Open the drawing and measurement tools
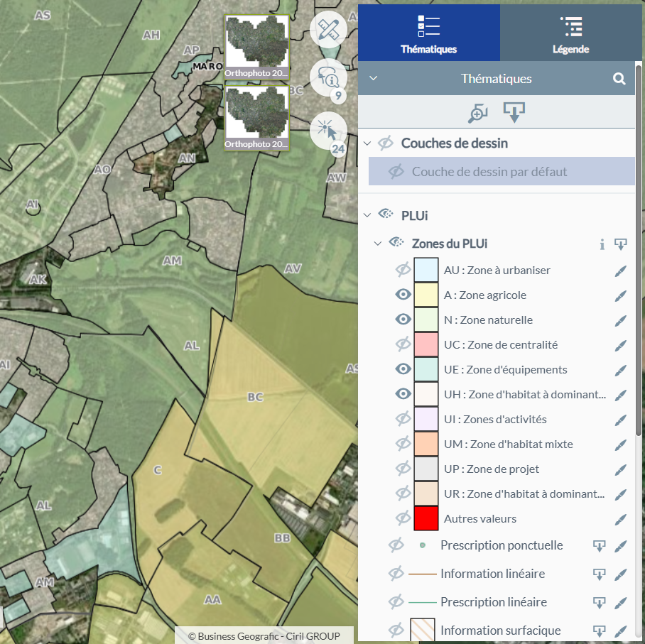 pyautogui.click(x=328, y=30)
